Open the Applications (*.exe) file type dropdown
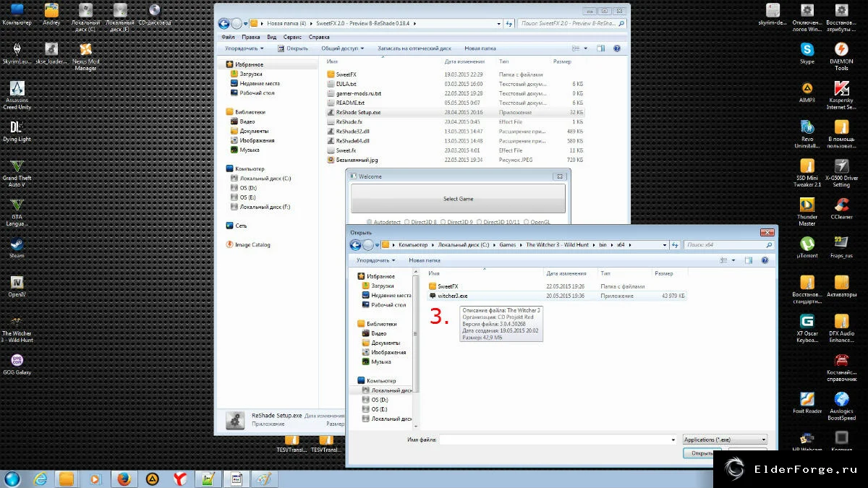 [x=725, y=440]
